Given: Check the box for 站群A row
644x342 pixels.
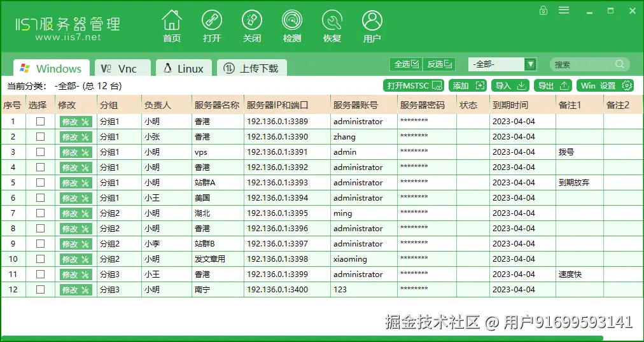Looking at the screenshot, I should 40,182.
